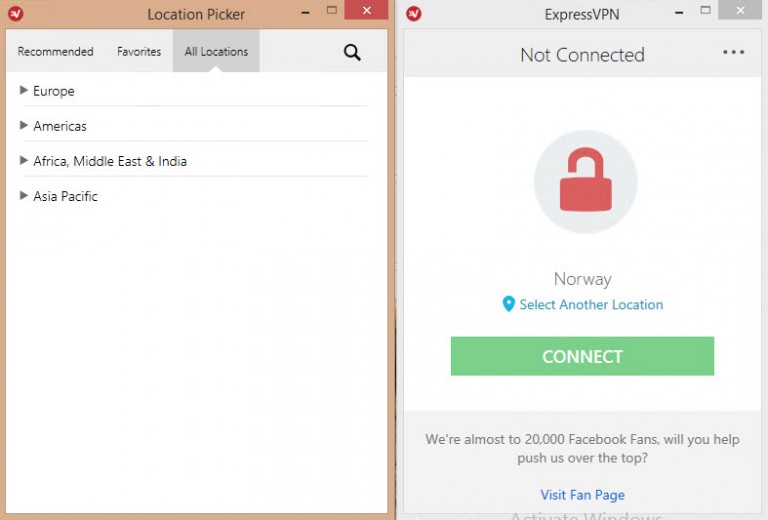
Task: Expand the Europe region arrow
Action: pos(23,90)
